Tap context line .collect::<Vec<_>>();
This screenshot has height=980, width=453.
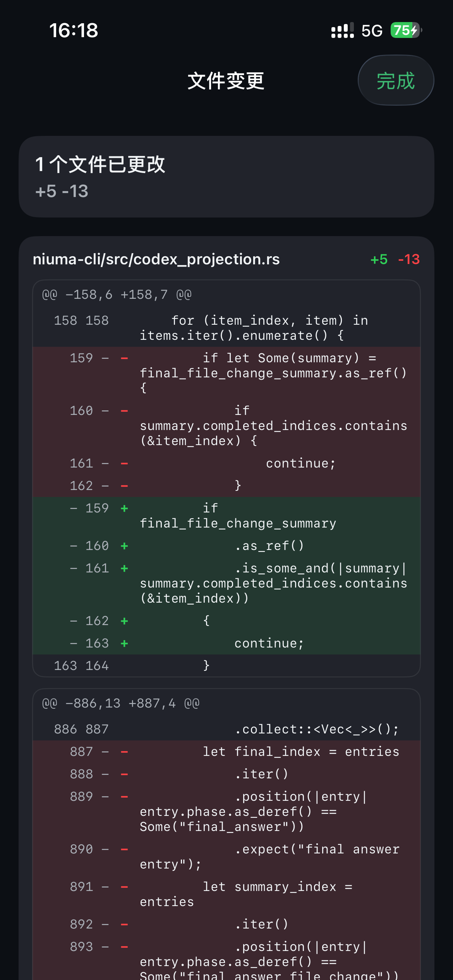click(x=226, y=729)
